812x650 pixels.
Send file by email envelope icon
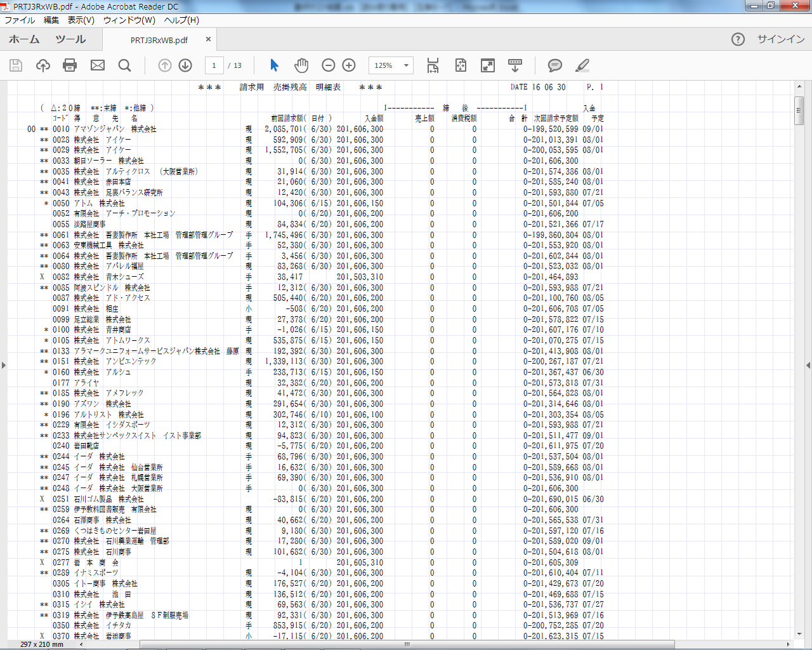(97, 65)
